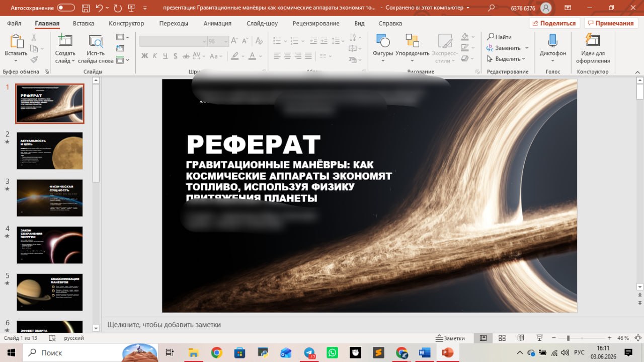Click Replace (Заменить) button

(504, 48)
